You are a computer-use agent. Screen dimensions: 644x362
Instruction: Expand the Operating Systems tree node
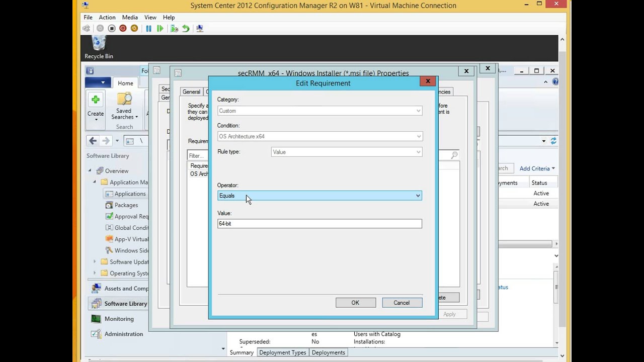pos(95,274)
